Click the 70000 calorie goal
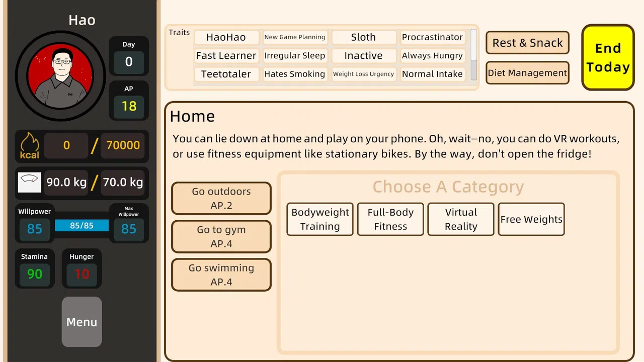This screenshot has height=362, width=644. 123,145
